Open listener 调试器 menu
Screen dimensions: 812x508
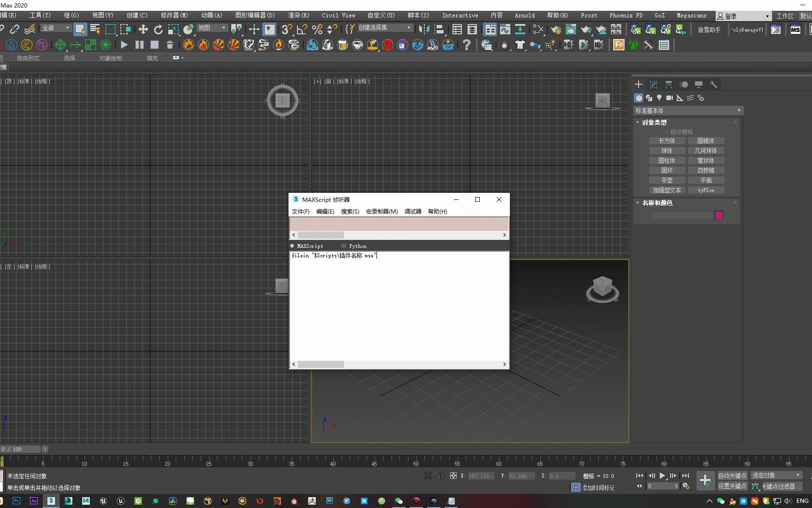413,212
